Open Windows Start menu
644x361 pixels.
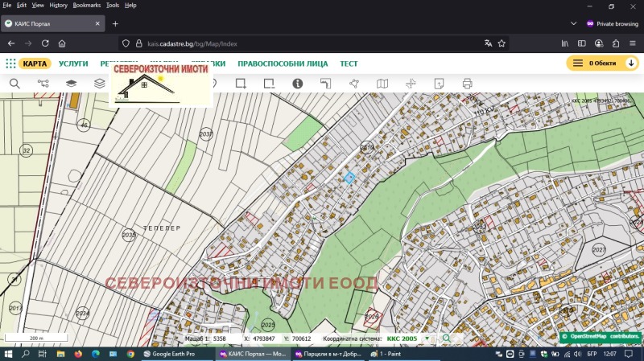coord(8,354)
